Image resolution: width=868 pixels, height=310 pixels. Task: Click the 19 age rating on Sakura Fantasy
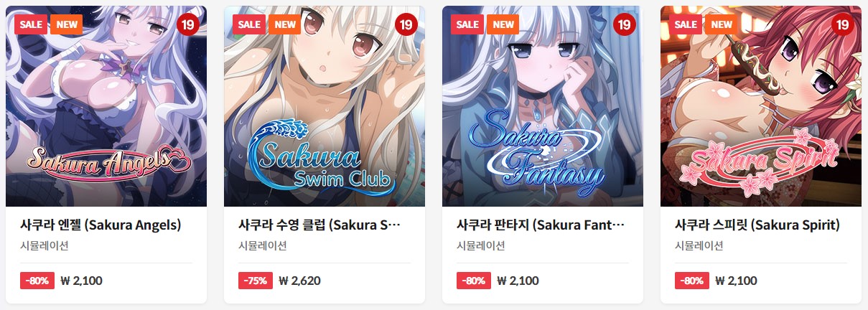click(625, 24)
